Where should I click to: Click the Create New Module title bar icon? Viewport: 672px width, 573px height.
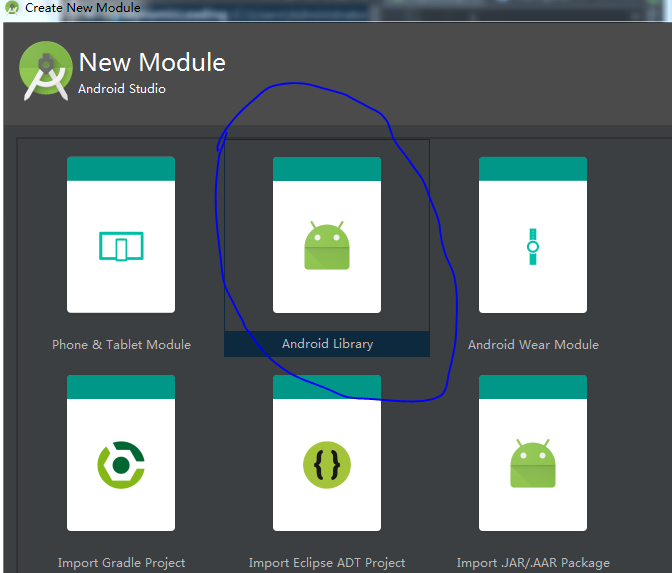[x=12, y=8]
